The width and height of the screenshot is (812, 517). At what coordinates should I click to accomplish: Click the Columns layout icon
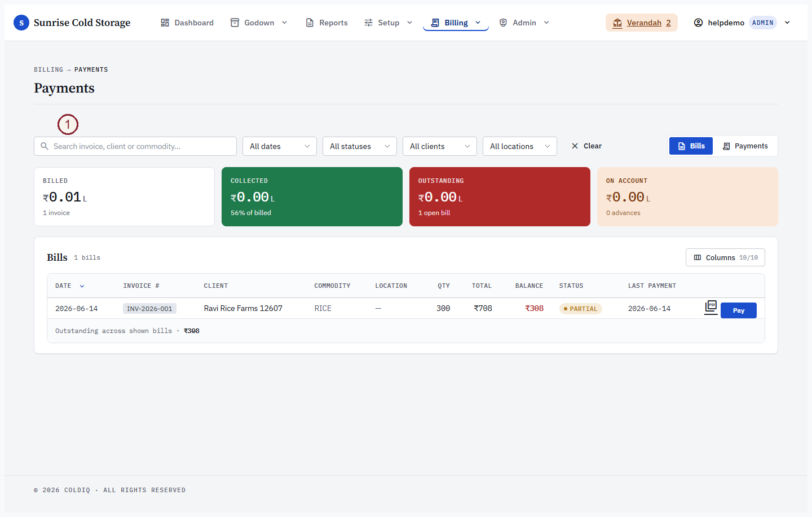(x=698, y=257)
